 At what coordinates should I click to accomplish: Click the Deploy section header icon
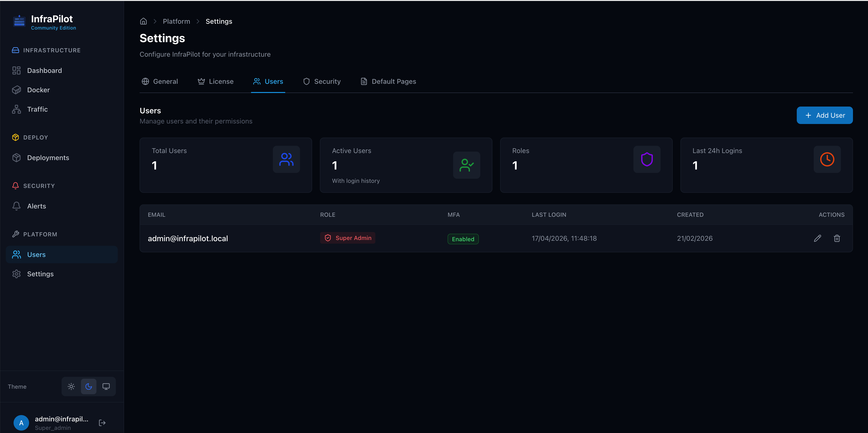[16, 137]
